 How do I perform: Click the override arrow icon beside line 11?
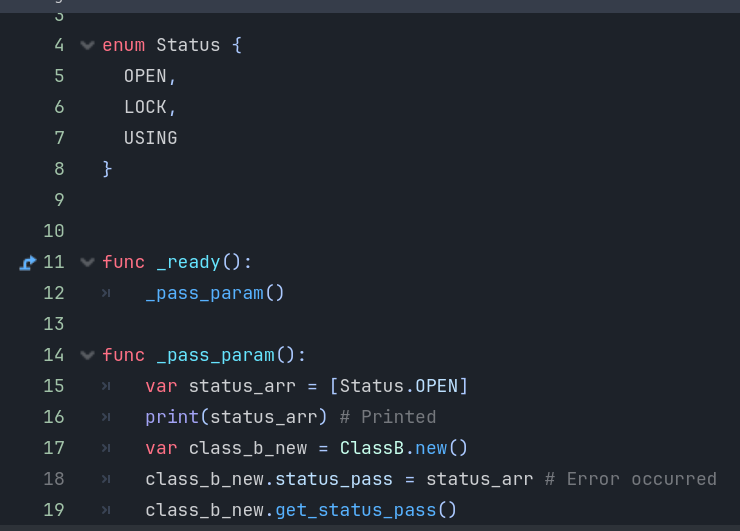click(x=28, y=262)
